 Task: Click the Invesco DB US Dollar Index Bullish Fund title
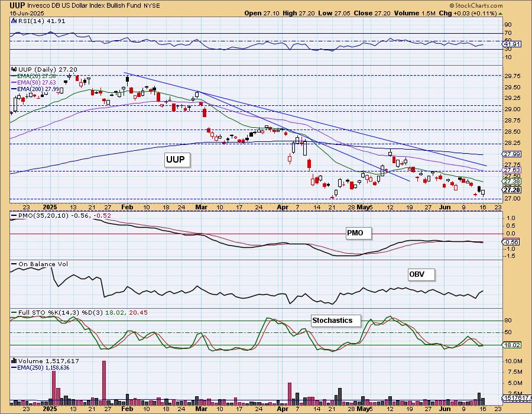84,6
